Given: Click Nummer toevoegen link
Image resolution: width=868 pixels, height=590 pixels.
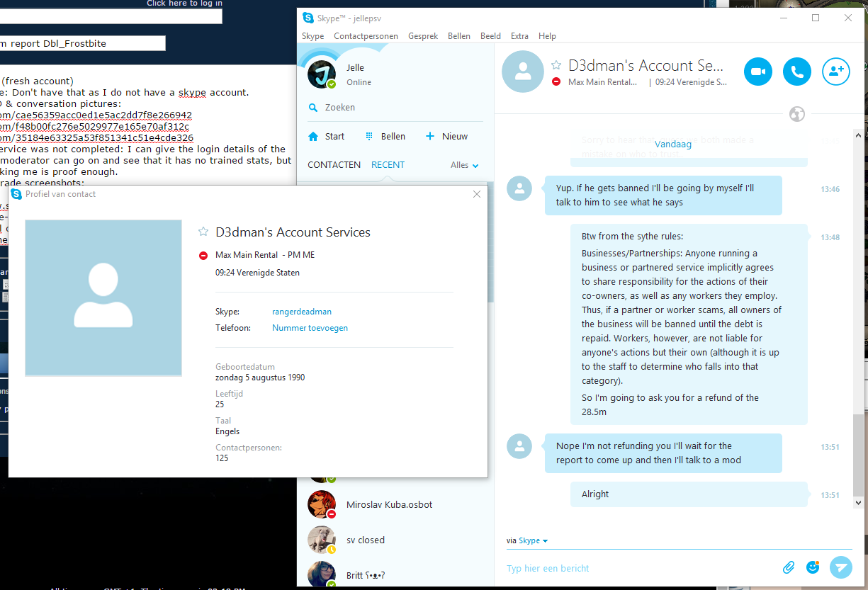Looking at the screenshot, I should (310, 328).
